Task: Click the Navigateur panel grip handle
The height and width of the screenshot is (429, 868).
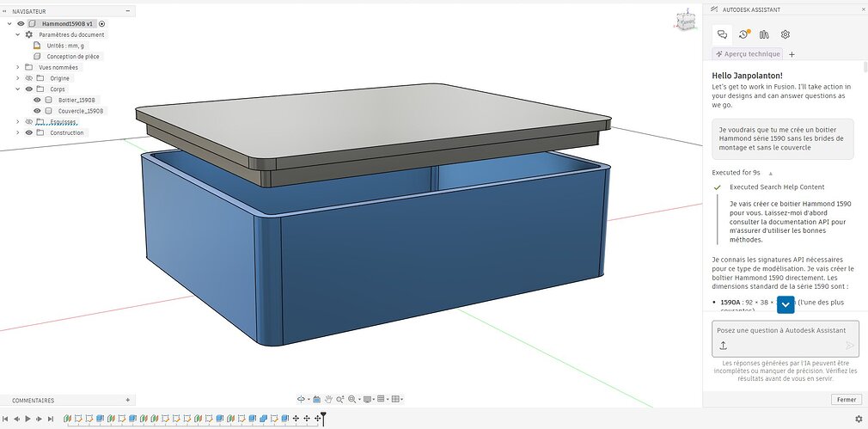Action: (x=4, y=11)
